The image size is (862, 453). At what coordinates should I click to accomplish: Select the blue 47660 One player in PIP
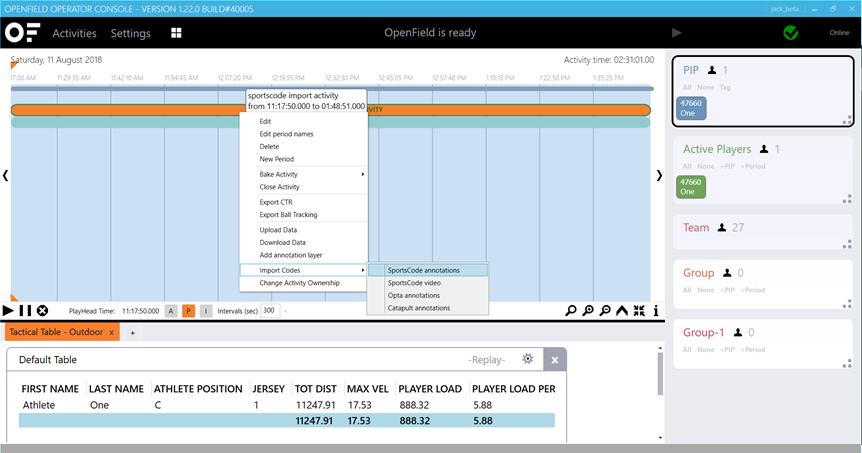pyautogui.click(x=691, y=108)
